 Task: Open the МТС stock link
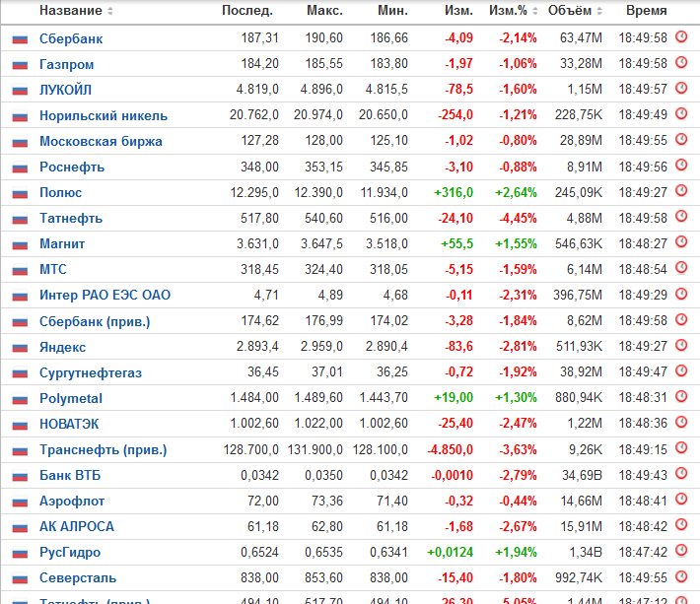[53, 269]
